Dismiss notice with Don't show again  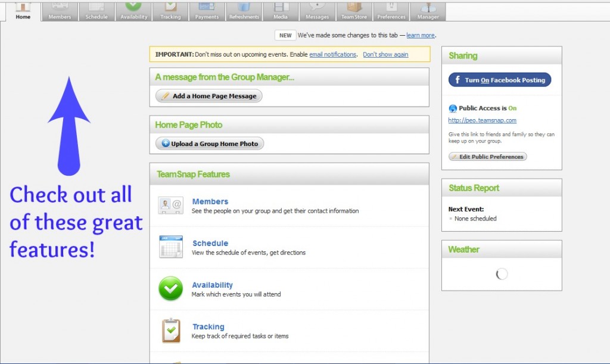pos(385,54)
